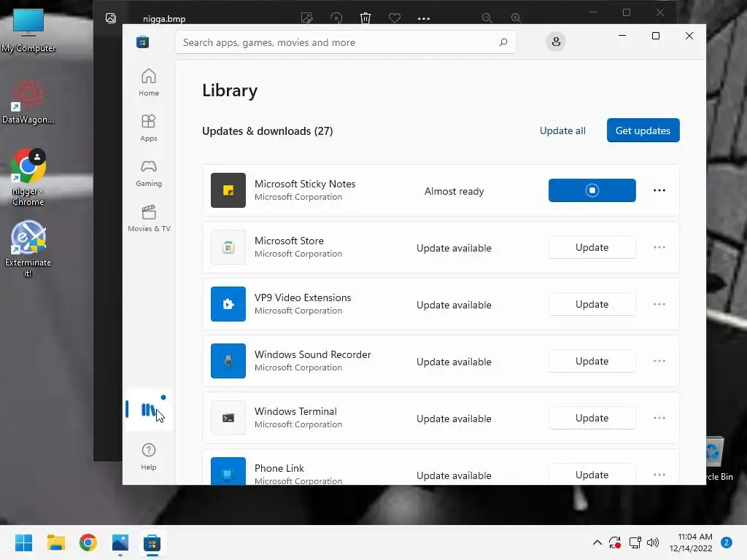747x560 pixels.
Task: Click the VP9 Video Extensions app icon
Action: tap(228, 304)
